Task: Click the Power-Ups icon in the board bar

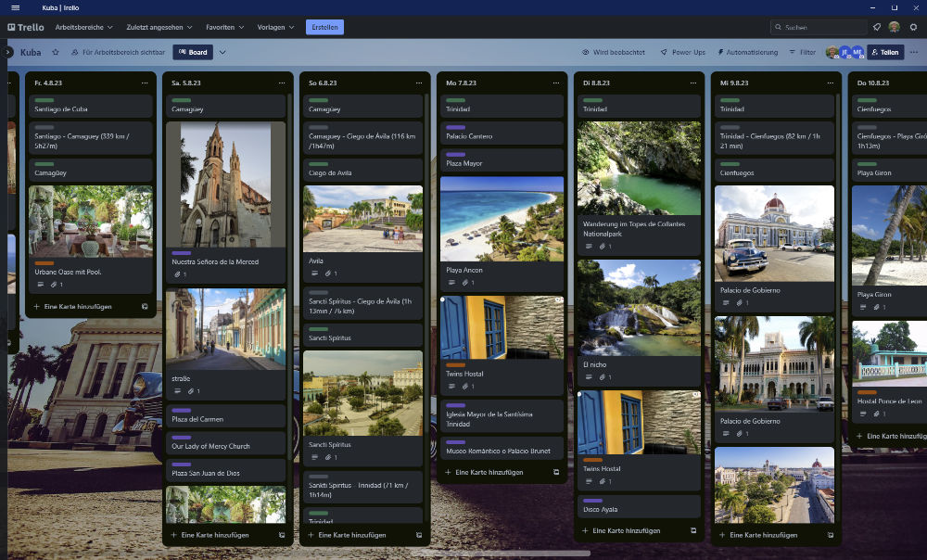Action: (664, 53)
